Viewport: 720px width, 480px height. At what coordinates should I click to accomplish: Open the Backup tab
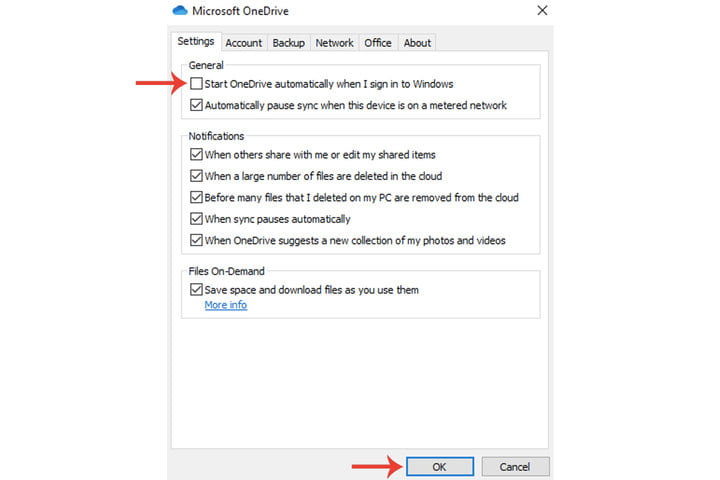coord(289,43)
